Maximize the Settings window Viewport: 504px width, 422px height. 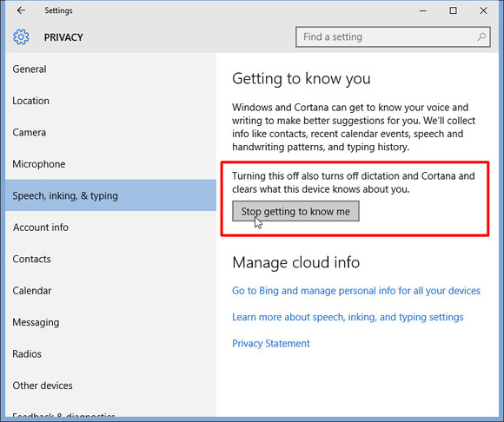(x=453, y=10)
